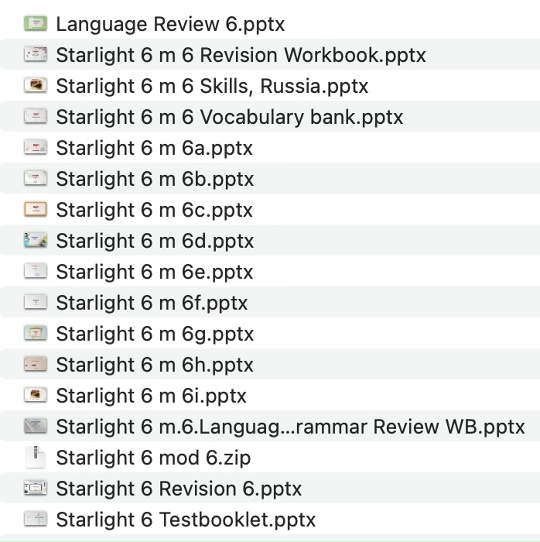This screenshot has width=540, height=542.
Task: Click the Starlight 6 m 6f.pptx icon
Action: pos(36,302)
